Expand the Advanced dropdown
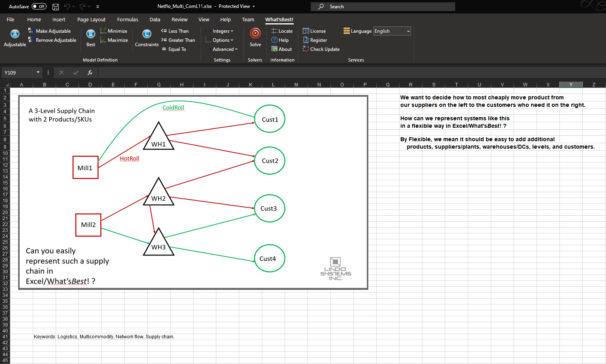The image size is (606, 364). point(222,49)
